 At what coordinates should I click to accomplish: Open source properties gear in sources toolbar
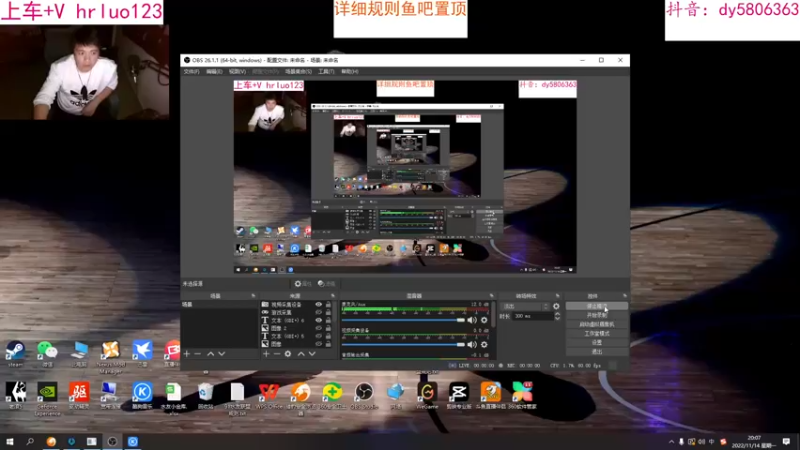[x=288, y=354]
